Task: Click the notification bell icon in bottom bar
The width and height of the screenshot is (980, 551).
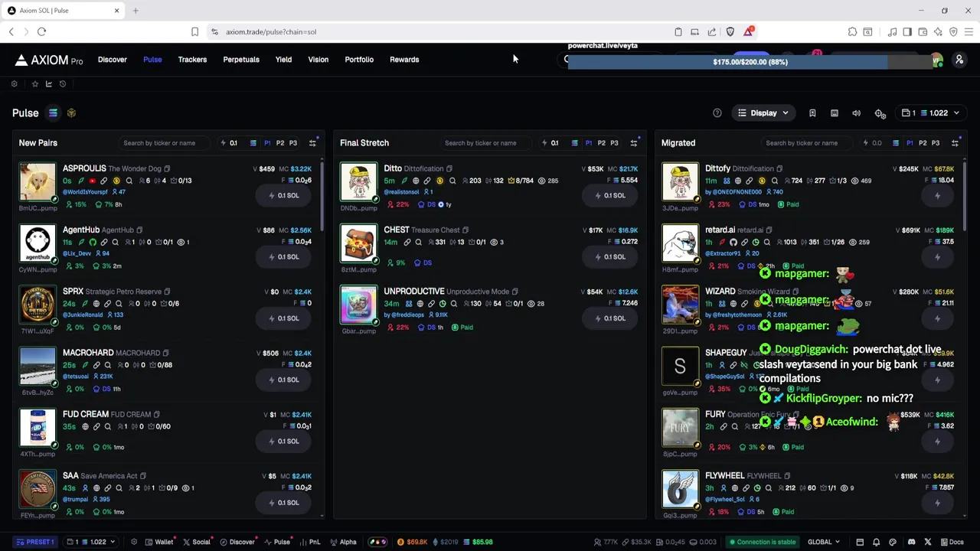Action: 876,542
